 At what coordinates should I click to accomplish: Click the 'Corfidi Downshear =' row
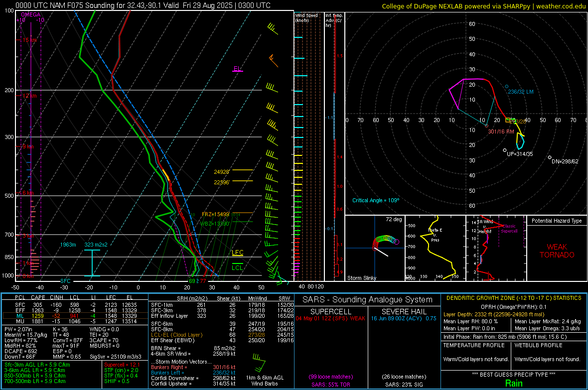[193, 379]
